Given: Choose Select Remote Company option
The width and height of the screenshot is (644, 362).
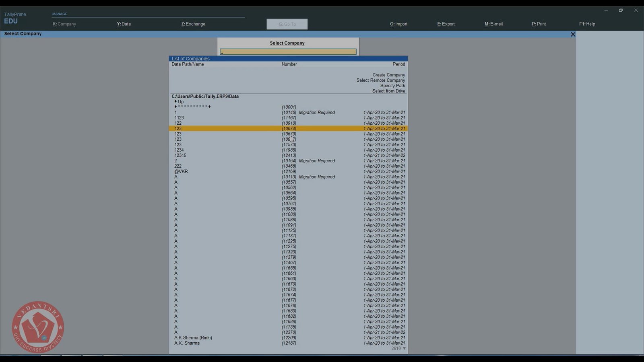Looking at the screenshot, I should click(x=380, y=80).
